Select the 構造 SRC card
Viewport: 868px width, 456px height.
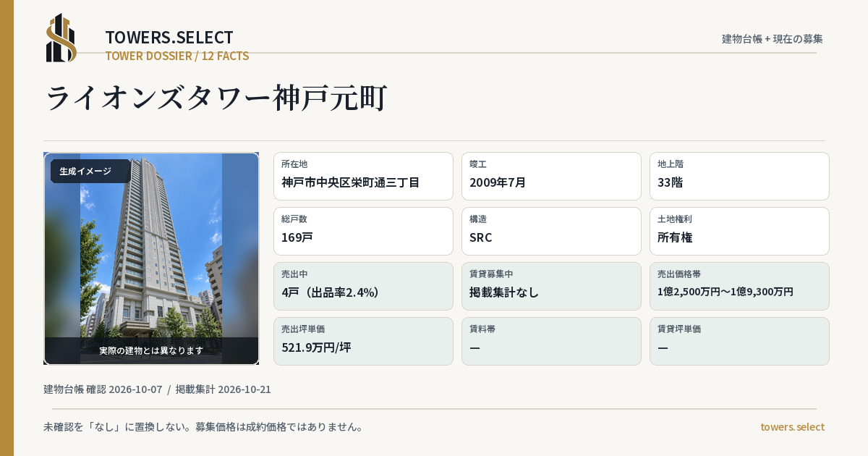point(551,231)
